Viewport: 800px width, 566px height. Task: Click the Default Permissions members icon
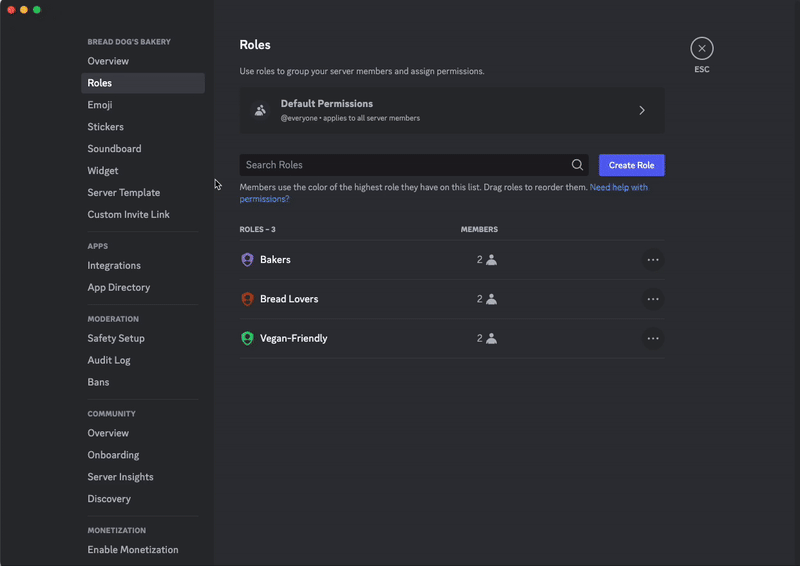coord(260,110)
